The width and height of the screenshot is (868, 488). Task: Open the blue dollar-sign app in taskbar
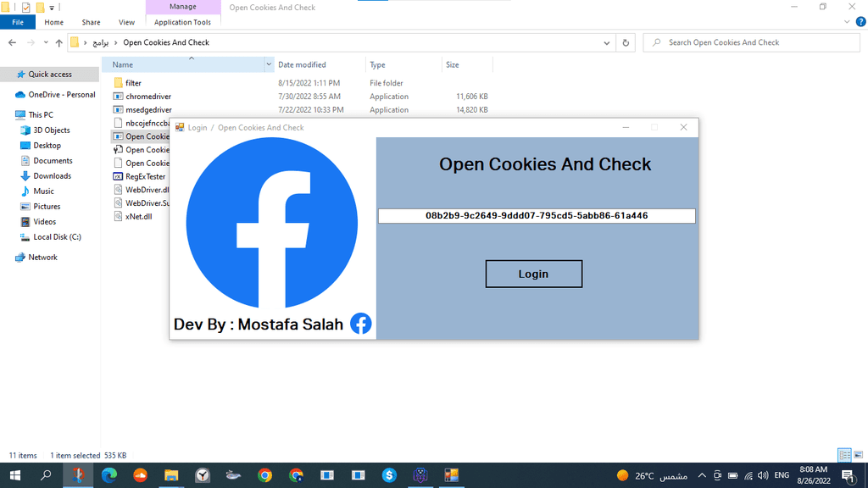coord(389,475)
